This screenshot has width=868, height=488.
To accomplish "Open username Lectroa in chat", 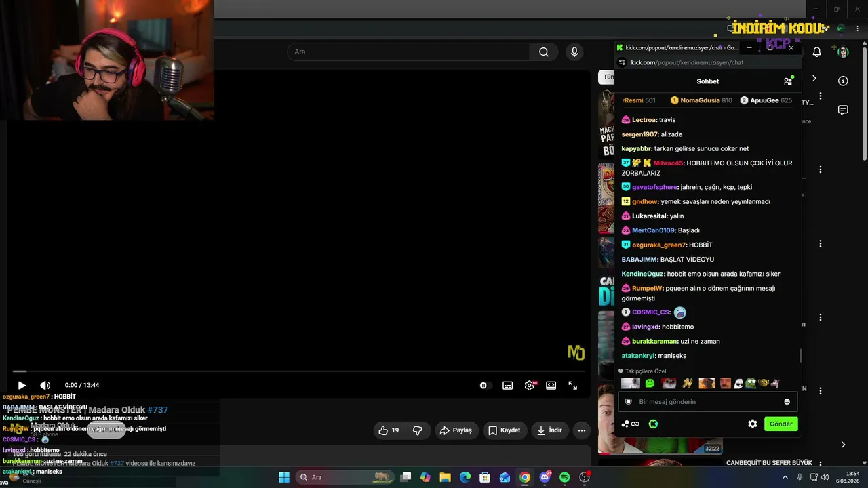I will [x=644, y=120].
